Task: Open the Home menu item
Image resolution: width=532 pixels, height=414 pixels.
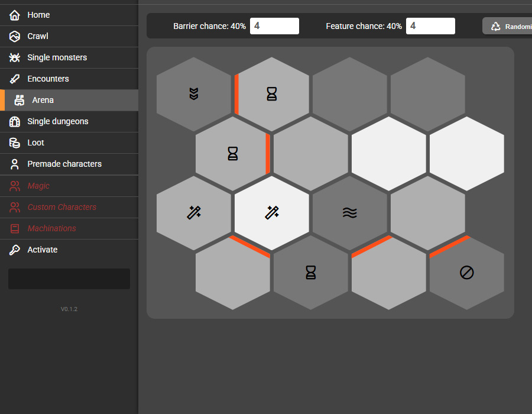Action: click(69, 15)
